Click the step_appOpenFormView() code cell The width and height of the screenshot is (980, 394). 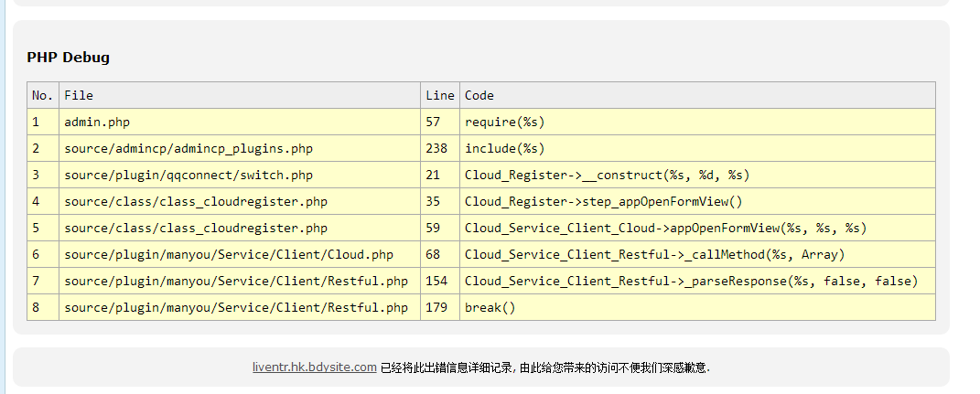click(697, 201)
